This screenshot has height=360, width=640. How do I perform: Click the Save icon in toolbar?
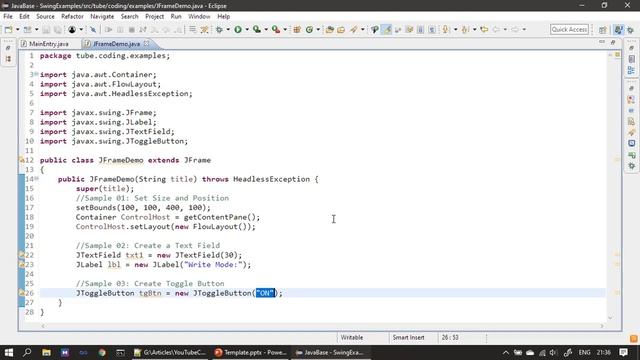(46, 29)
